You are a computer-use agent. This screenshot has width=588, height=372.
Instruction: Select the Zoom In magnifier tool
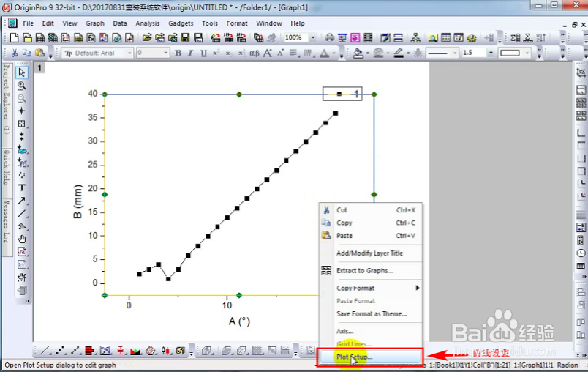click(22, 86)
